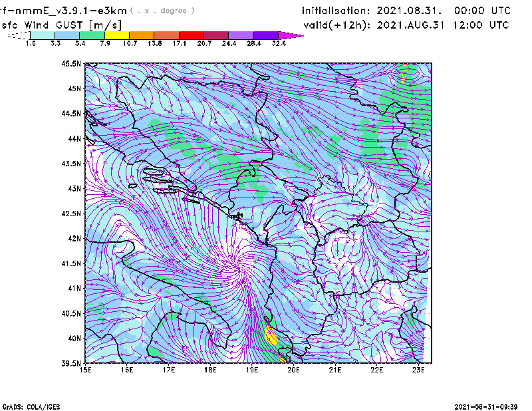Click the timestamp 2021-08-31-09:39
The height and width of the screenshot is (411, 532).
coord(486,407)
